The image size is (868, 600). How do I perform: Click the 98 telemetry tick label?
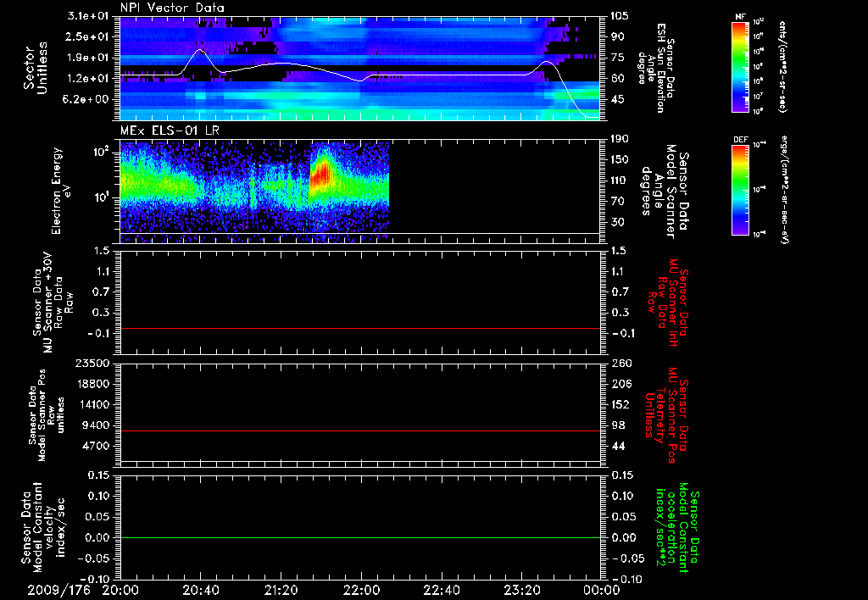click(617, 425)
